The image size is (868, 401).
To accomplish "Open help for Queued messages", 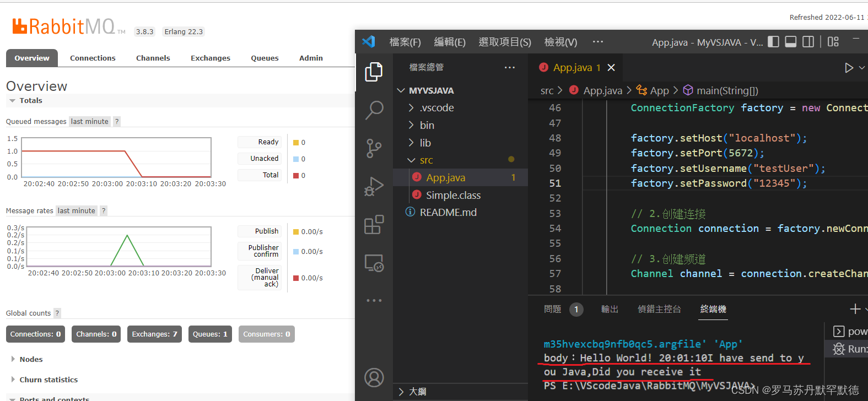I will 117,121.
